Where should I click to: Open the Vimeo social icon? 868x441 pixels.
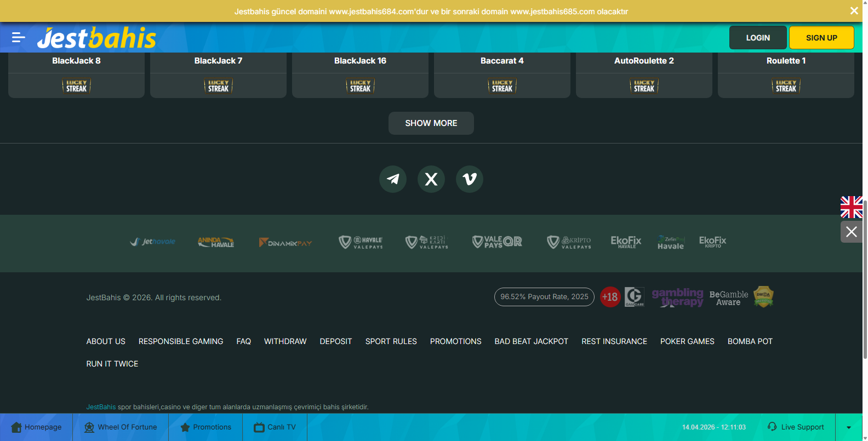[470, 179]
